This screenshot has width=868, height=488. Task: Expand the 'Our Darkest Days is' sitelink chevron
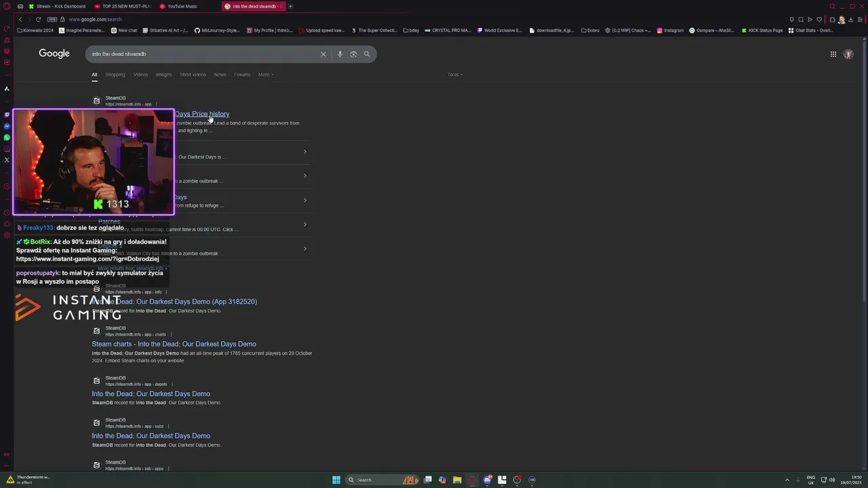tap(304, 152)
